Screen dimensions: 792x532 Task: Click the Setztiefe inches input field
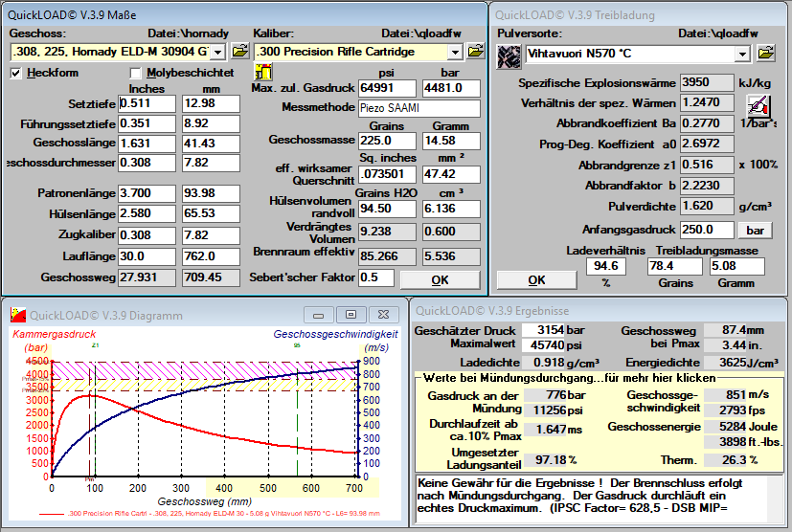tap(147, 103)
